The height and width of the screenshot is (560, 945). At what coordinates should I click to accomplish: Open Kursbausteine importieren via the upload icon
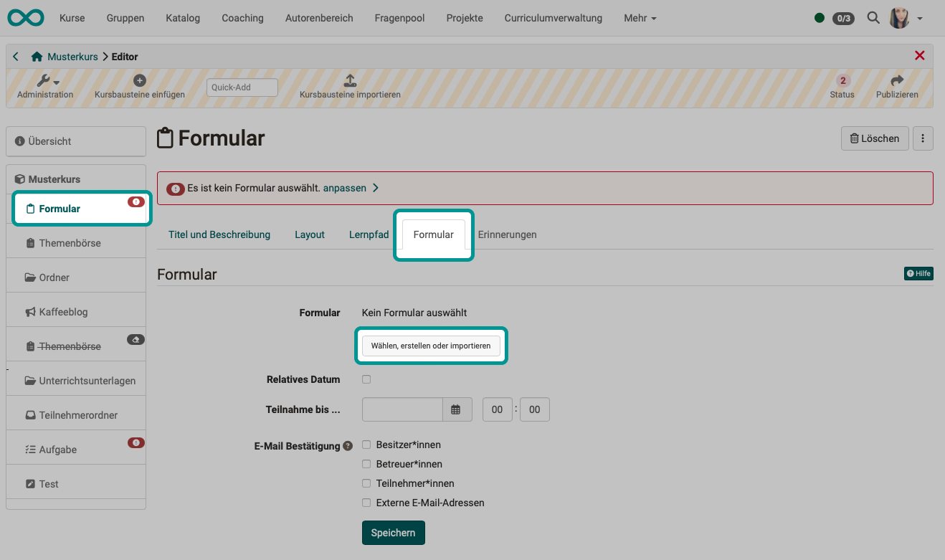tap(349, 81)
